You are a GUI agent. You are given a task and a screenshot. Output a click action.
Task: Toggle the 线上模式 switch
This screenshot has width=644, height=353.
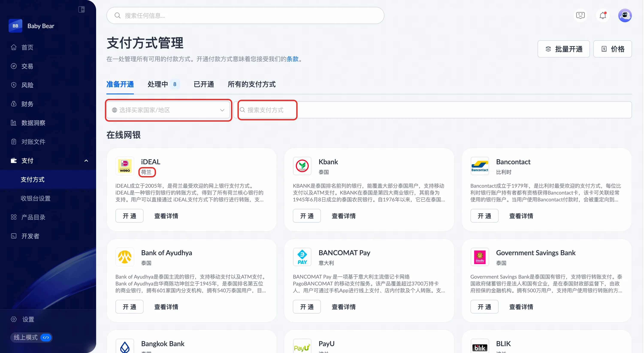pos(46,338)
